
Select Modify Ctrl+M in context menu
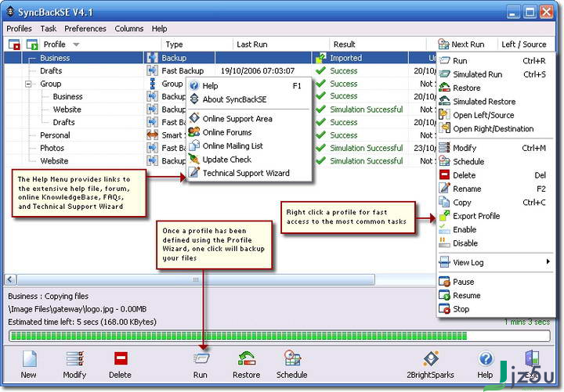point(495,148)
